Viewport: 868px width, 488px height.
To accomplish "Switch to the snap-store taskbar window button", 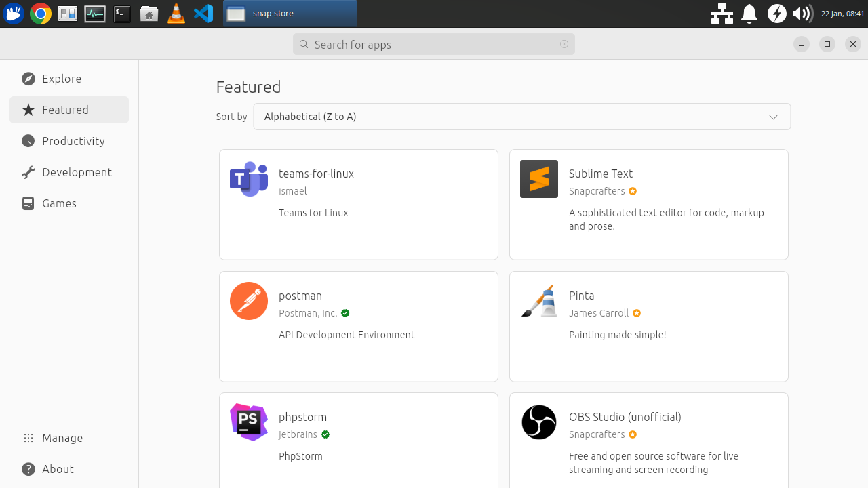I will [290, 14].
